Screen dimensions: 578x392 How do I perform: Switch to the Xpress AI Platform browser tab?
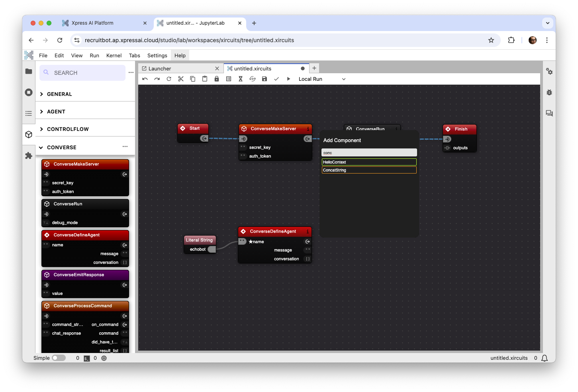click(x=104, y=23)
